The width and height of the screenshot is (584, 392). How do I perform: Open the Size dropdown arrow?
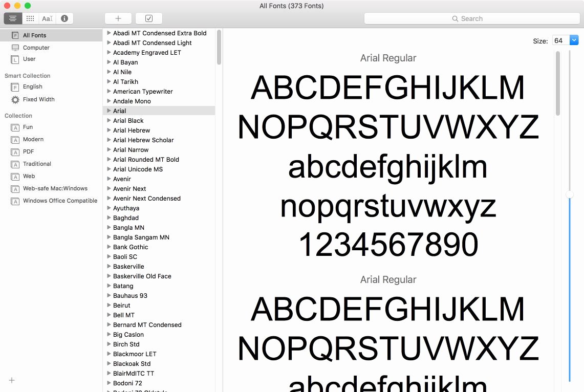[x=573, y=39]
